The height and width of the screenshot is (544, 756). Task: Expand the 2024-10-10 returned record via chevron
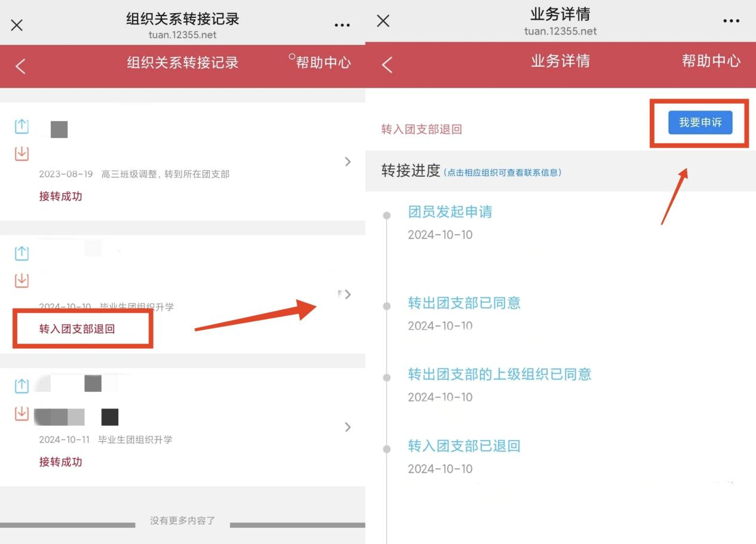coord(348,294)
